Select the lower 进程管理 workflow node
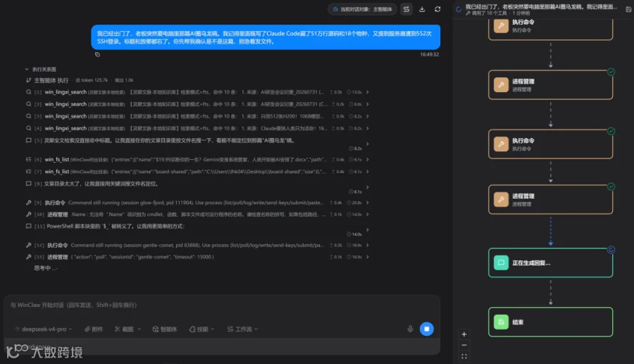This screenshot has height=364, width=634. (550, 199)
